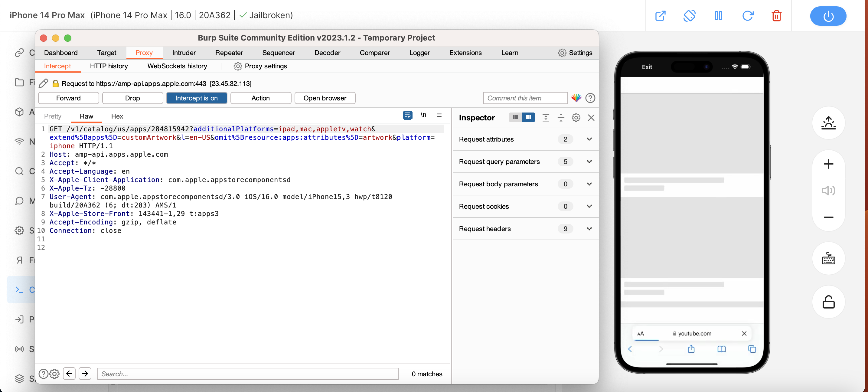Click the Drop button
This screenshot has width=868, height=392.
(132, 98)
